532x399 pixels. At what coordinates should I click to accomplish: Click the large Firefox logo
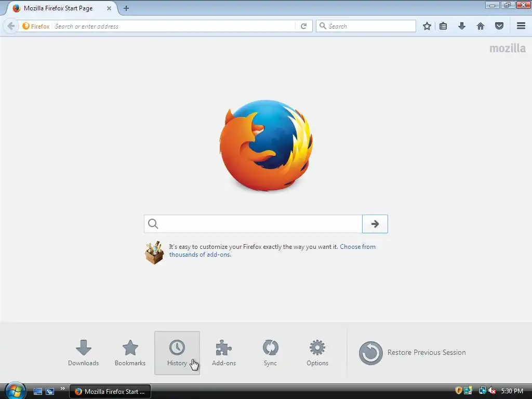(x=266, y=145)
